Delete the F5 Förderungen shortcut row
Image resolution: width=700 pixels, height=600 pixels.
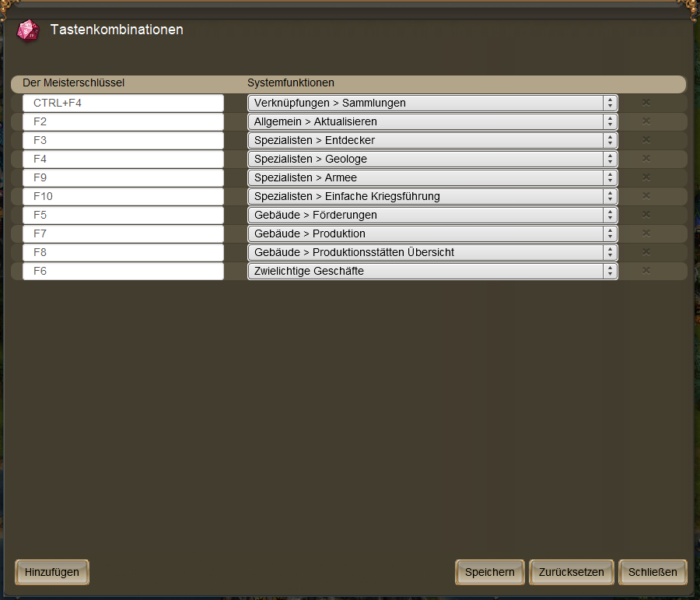[x=646, y=215]
